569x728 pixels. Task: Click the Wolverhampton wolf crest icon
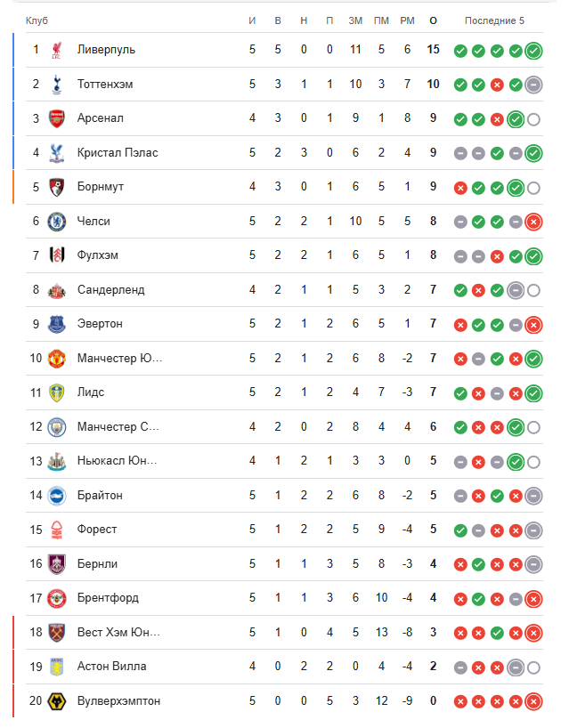click(57, 701)
